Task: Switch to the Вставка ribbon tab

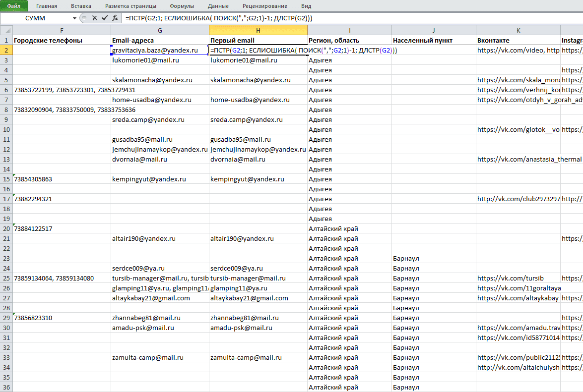Action: coord(81,6)
